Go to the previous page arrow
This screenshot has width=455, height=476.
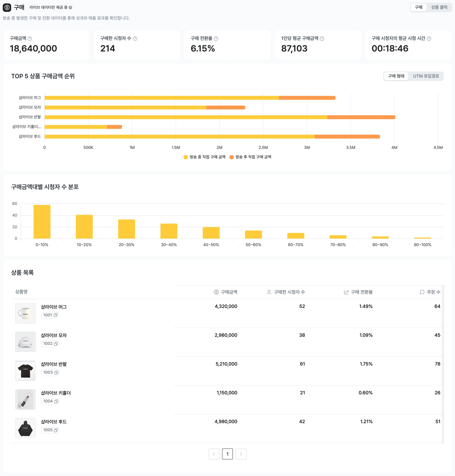(x=214, y=454)
